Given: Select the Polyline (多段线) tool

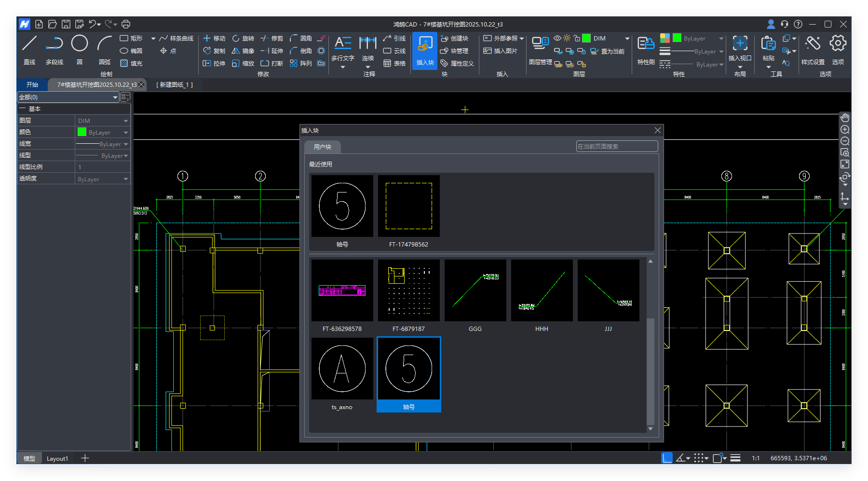Looking at the screenshot, I should point(54,44).
